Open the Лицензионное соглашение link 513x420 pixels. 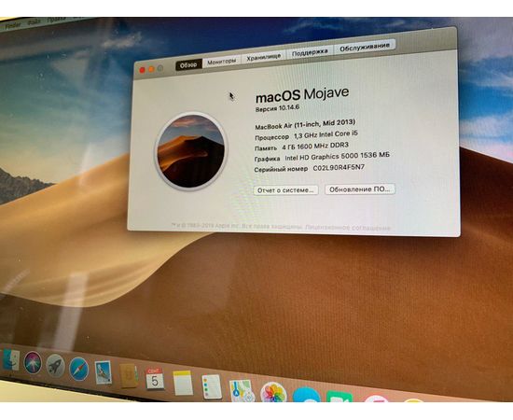[348, 228]
